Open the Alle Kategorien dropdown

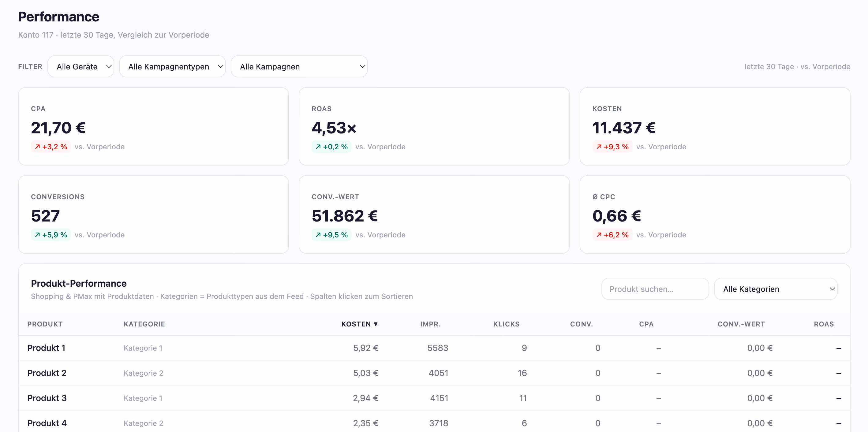point(775,289)
